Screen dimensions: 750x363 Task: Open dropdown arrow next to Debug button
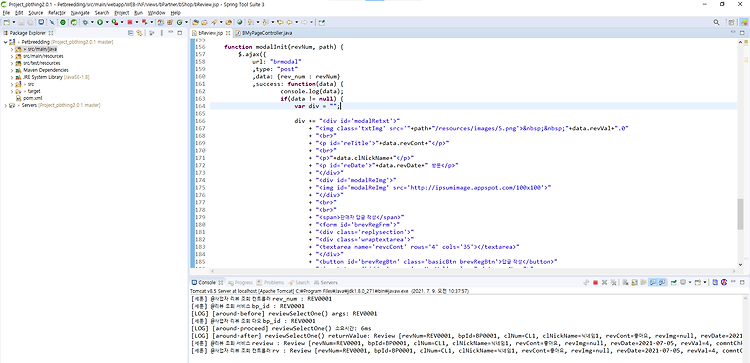(x=92, y=22)
